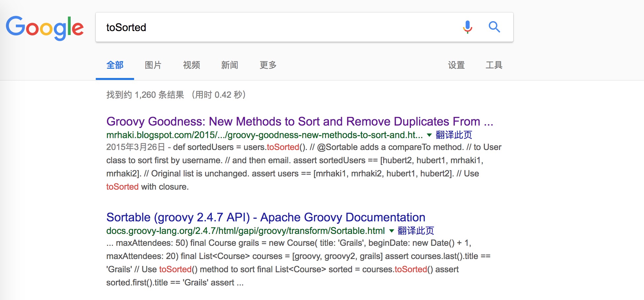Switch to the 视频 tab
This screenshot has height=300, width=644.
tap(192, 65)
